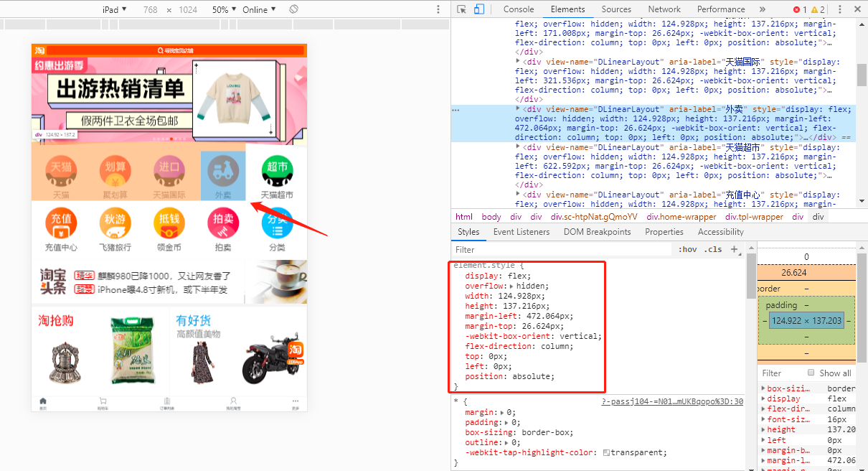
Task: Tap the order list icon in bottom nav
Action: pyautogui.click(x=166, y=401)
